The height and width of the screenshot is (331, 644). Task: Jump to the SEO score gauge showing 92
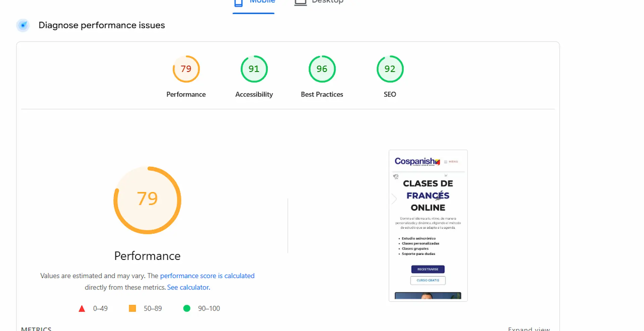390,69
